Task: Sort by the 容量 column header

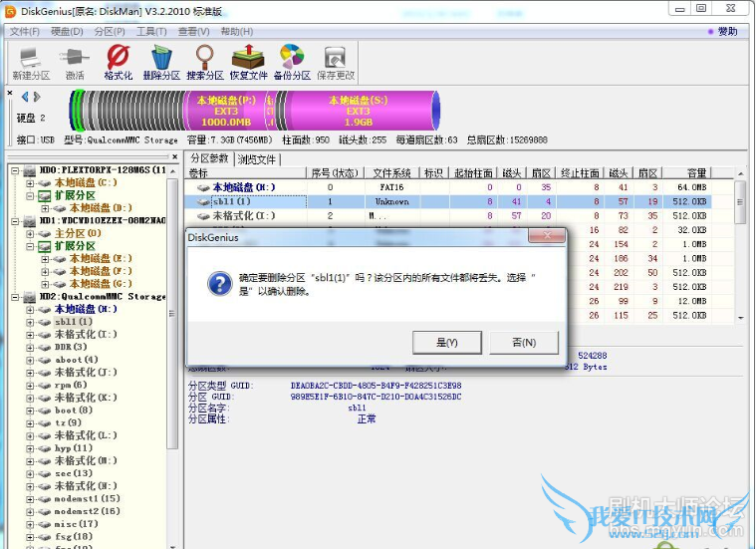Action: click(686, 172)
